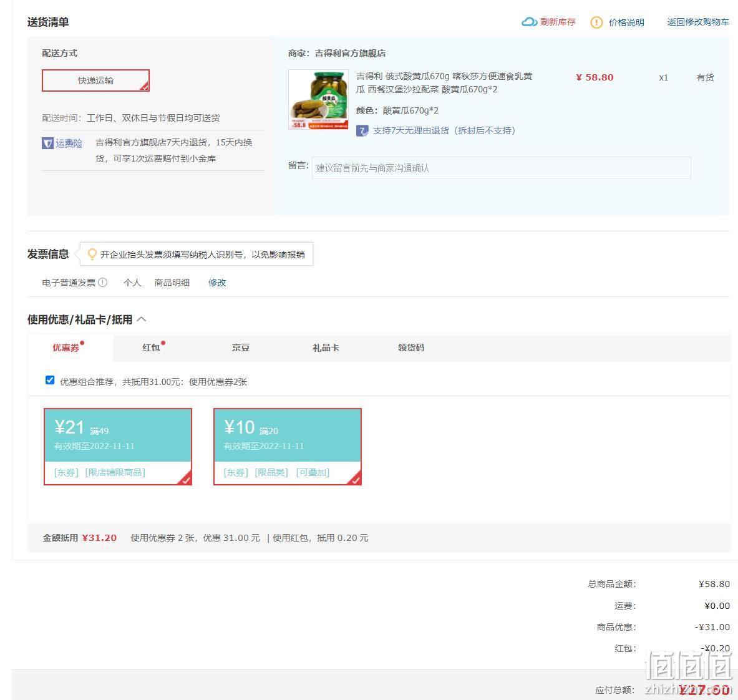Viewport: 738px width, 700px height.
Task: Click 商品明细 invoice content text
Action: pyautogui.click(x=172, y=283)
